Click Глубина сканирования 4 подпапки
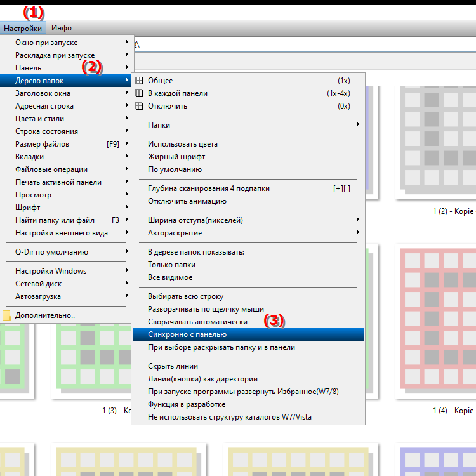 tap(248, 188)
